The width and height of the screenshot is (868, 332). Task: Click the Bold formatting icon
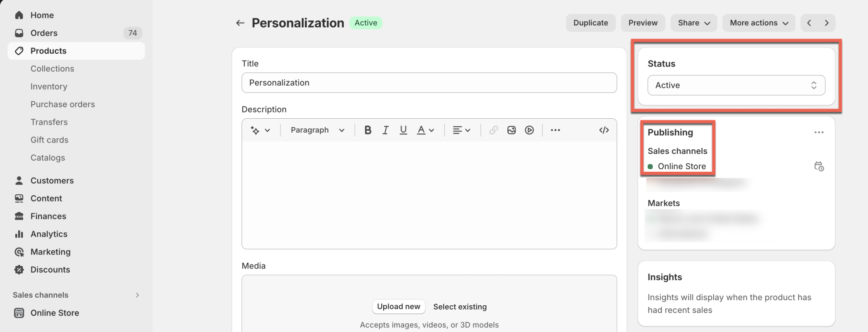point(368,130)
